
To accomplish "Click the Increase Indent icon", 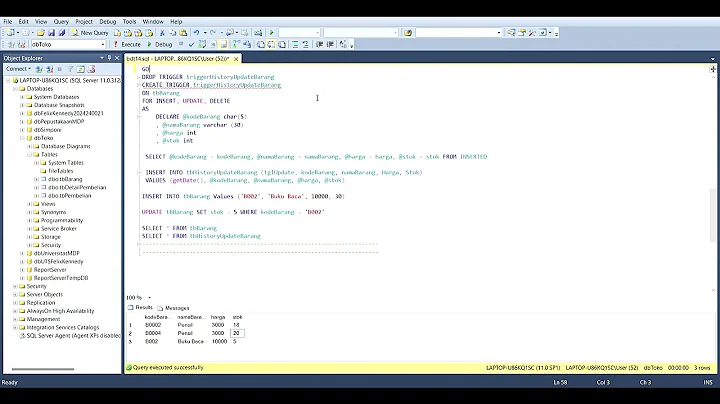I will point(330,45).
